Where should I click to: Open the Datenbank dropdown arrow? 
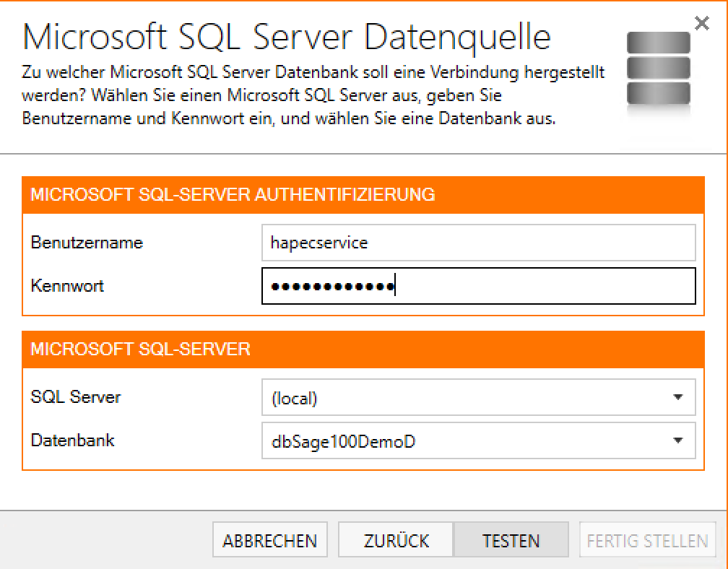tap(677, 440)
